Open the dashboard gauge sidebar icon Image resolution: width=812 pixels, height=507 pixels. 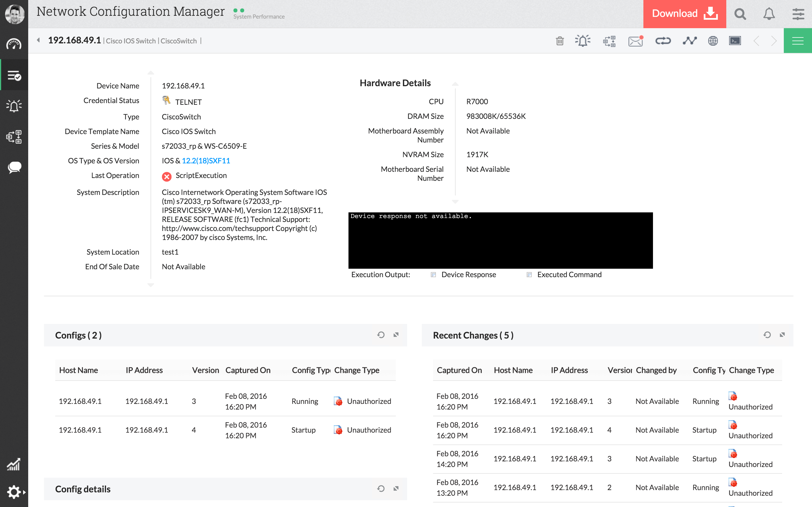point(14,44)
